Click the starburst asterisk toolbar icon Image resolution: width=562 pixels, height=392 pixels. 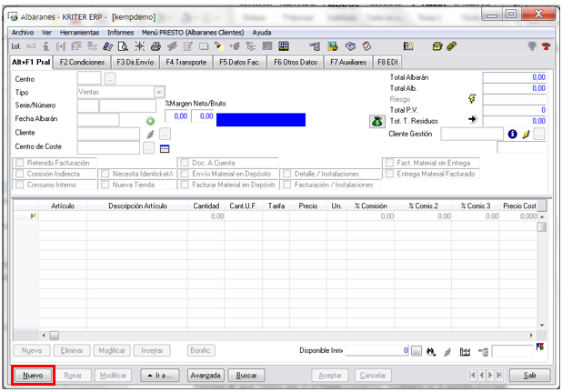139,46
